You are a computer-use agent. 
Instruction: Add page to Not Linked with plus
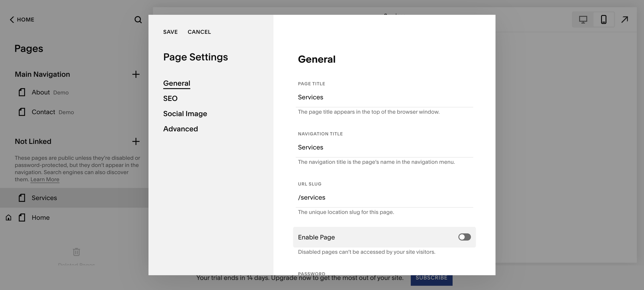point(136,142)
